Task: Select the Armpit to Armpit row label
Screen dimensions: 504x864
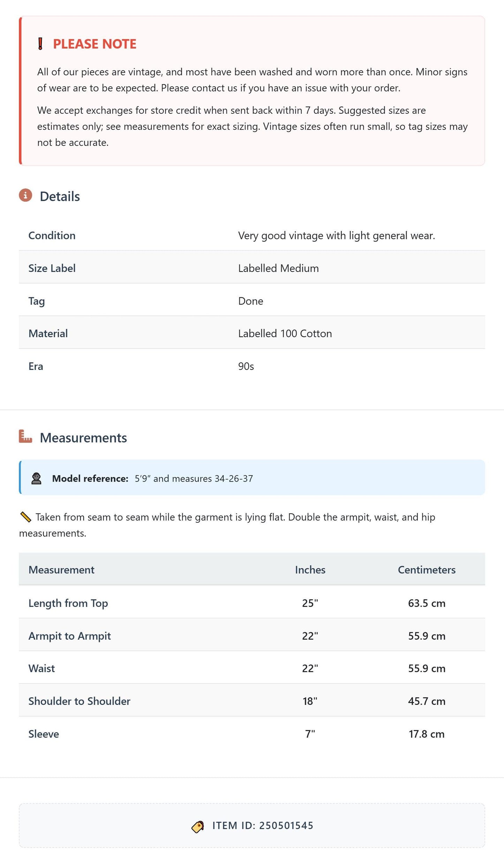Action: coord(70,636)
